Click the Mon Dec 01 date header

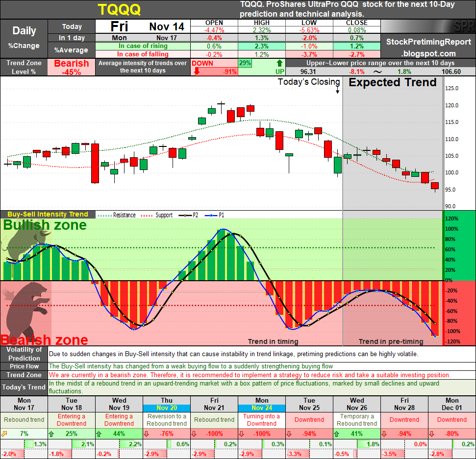[452, 404]
